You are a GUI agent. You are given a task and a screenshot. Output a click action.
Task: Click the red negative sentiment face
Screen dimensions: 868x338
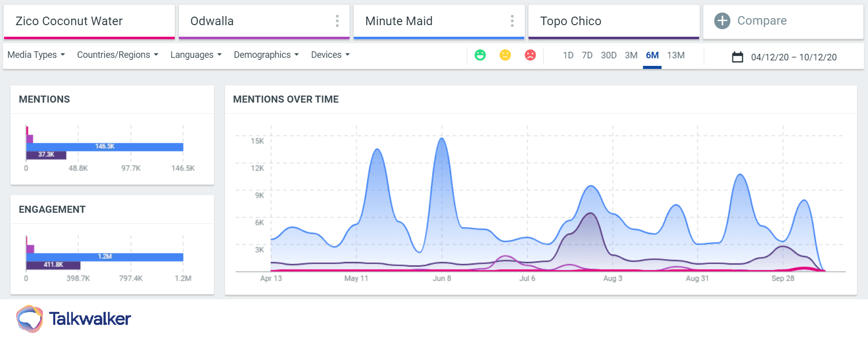pos(530,55)
